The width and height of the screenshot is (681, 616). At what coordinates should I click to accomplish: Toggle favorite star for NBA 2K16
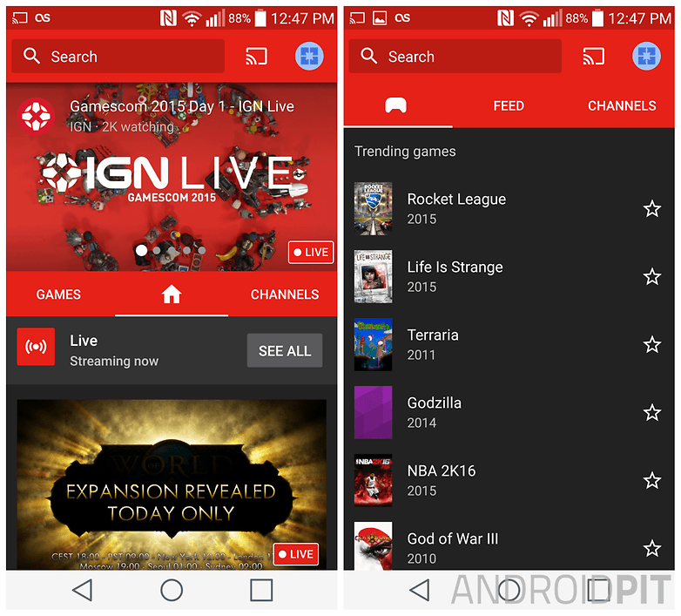652,480
